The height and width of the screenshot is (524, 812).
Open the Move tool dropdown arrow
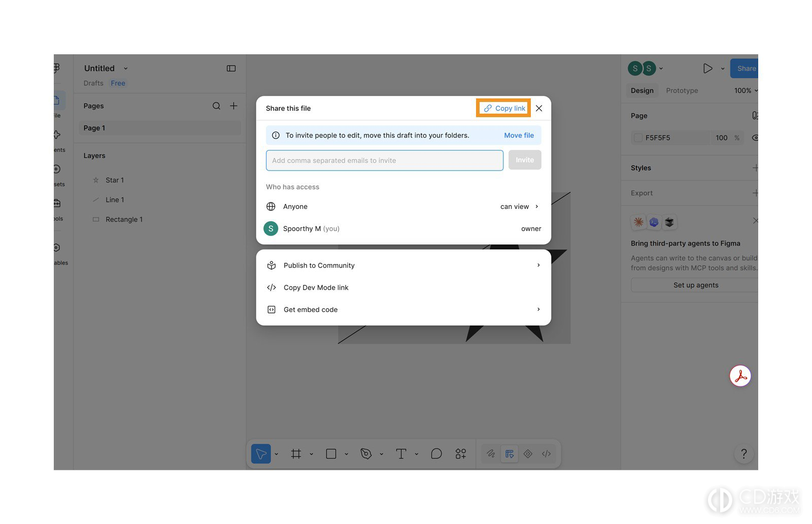click(277, 454)
